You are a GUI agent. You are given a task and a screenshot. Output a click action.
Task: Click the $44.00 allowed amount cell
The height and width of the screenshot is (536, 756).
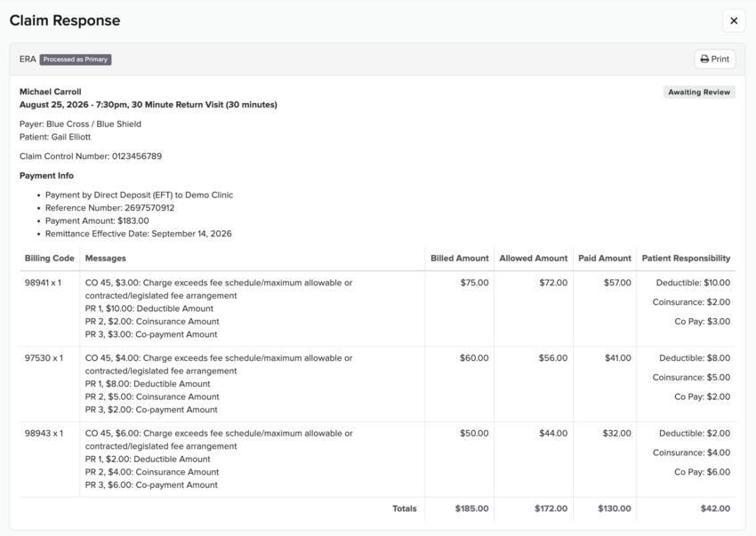[x=553, y=433]
